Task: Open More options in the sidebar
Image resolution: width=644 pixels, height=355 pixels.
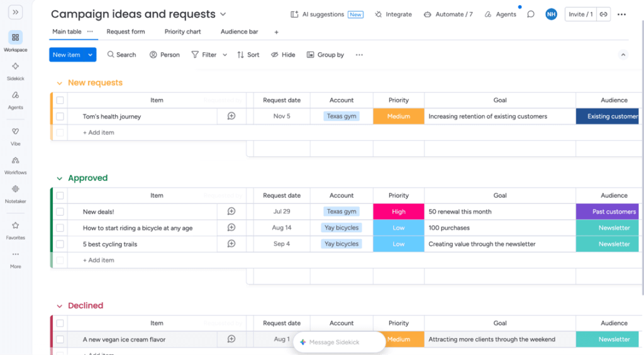Action: click(15, 254)
